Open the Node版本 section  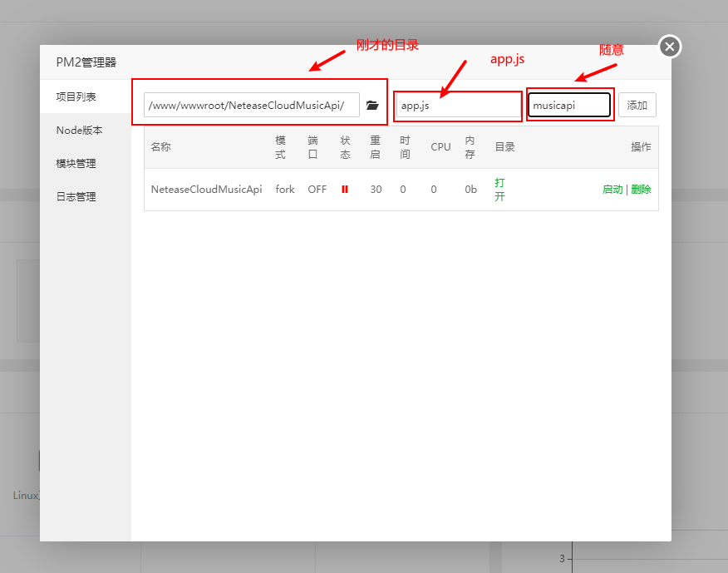point(75,130)
